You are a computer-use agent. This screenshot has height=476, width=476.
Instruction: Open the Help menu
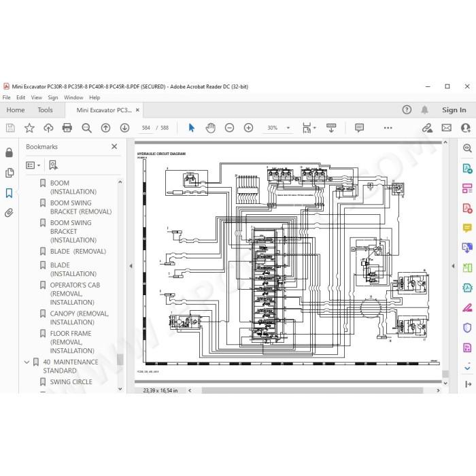click(x=95, y=97)
